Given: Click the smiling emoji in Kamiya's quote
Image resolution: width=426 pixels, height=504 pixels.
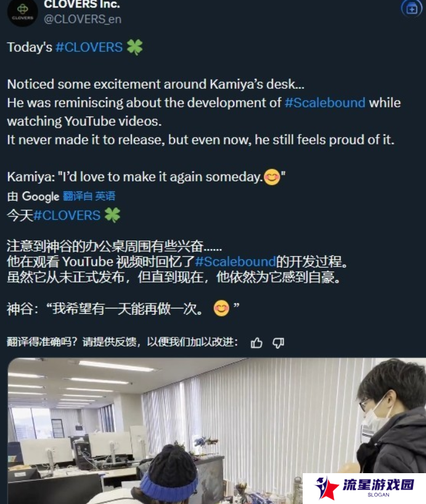Looking at the screenshot, I should click(272, 177).
